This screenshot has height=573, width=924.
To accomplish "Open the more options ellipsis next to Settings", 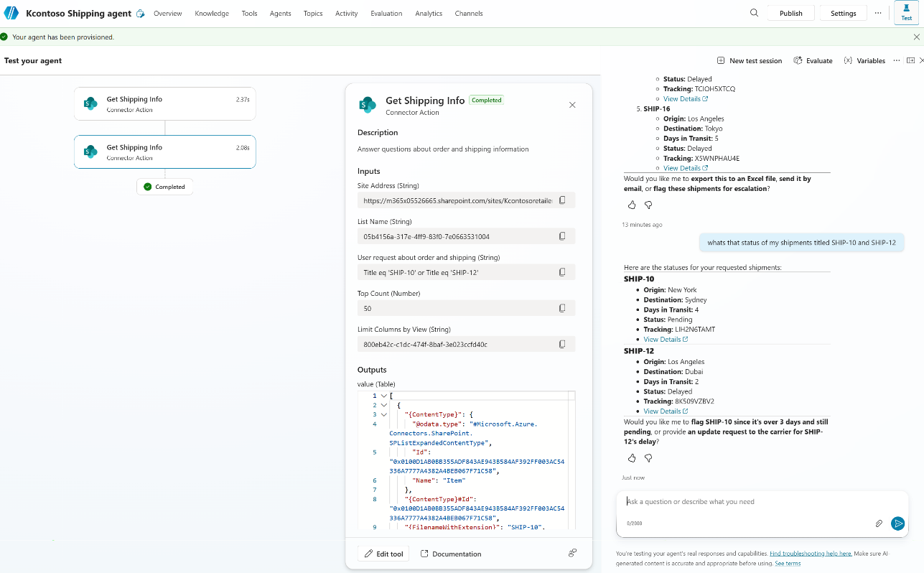I will (878, 13).
